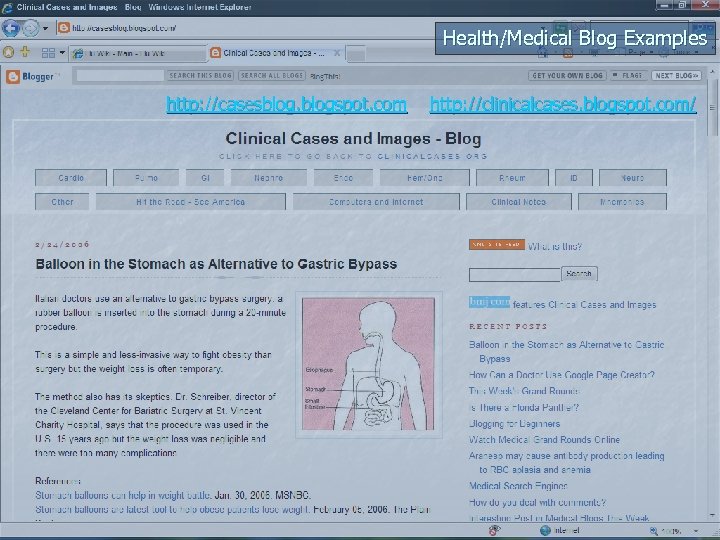Click the What is this? link

point(555,247)
